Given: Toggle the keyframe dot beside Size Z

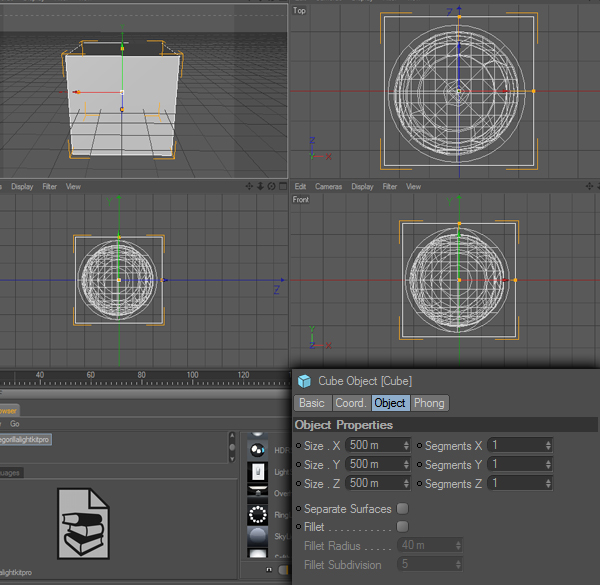Looking at the screenshot, I should click(298, 483).
